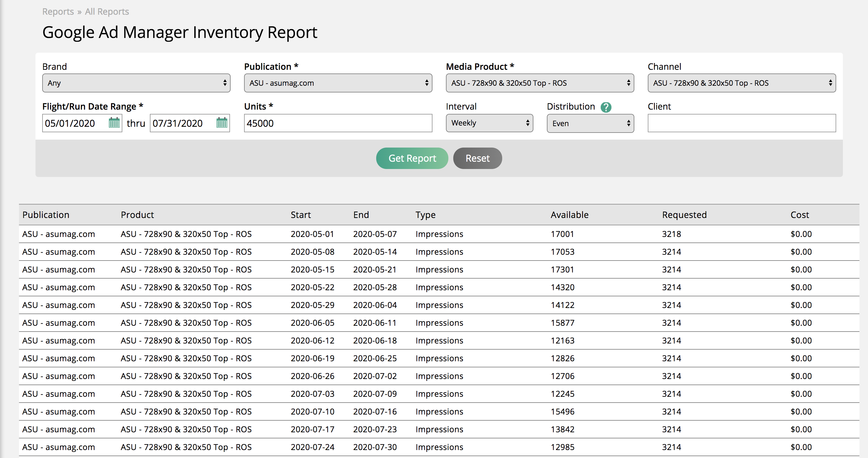Click the empty Client input field
Image resolution: width=868 pixels, height=458 pixels.
click(x=742, y=123)
